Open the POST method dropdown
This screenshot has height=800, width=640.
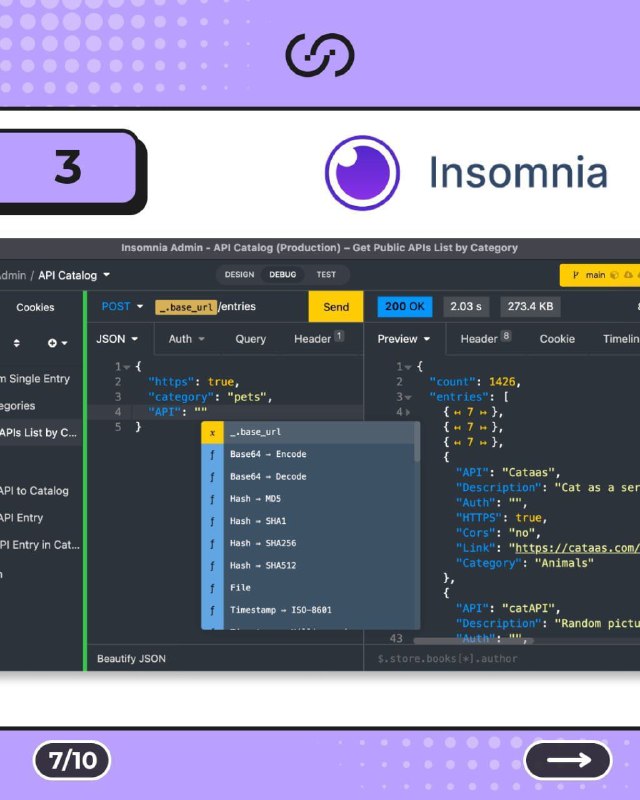click(x=122, y=306)
